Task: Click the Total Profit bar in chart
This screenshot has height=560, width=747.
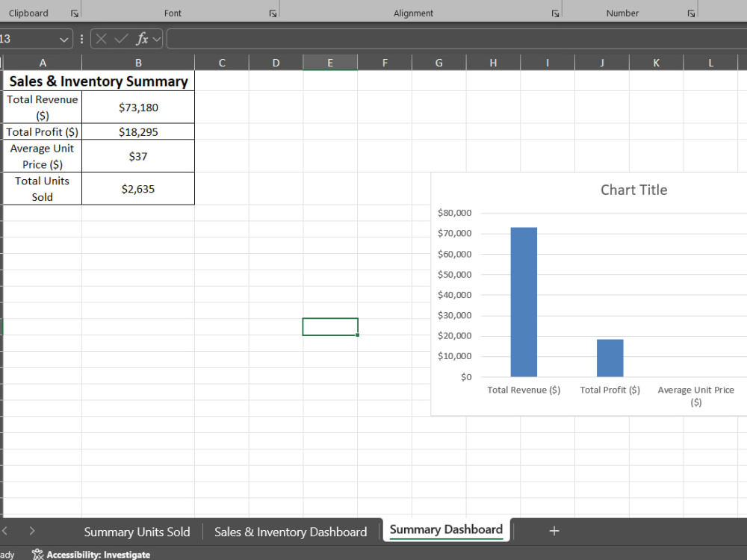Action: pyautogui.click(x=610, y=358)
